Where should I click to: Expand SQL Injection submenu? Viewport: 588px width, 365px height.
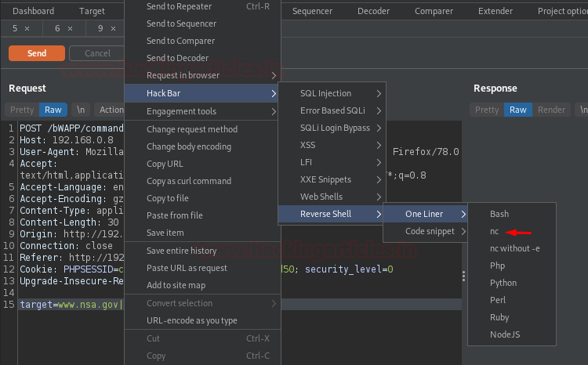coord(332,93)
